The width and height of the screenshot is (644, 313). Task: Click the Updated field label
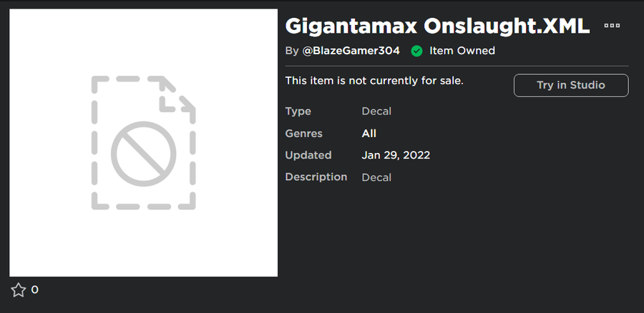[x=308, y=155]
